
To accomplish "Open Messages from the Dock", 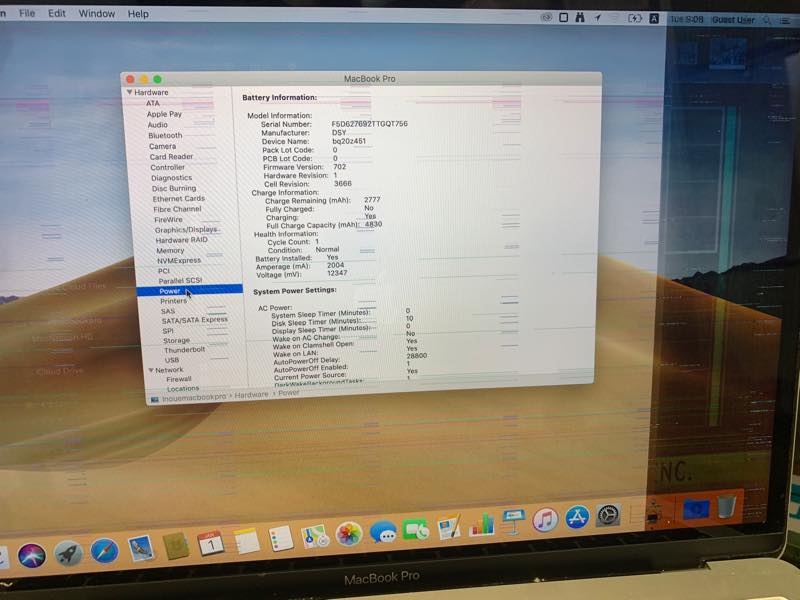I will pyautogui.click(x=383, y=532).
